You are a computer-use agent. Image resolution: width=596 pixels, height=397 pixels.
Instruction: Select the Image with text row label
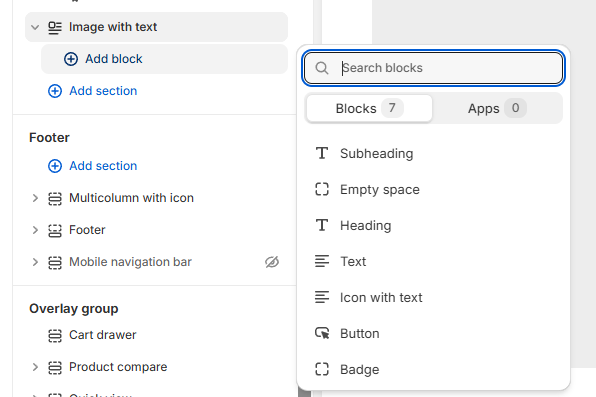click(x=113, y=27)
